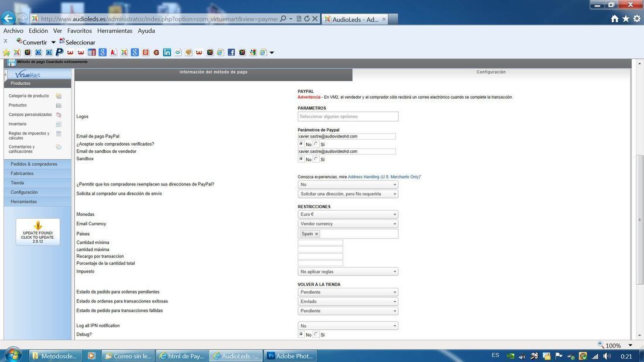Open the Log all IPN notification dropdown
This screenshot has width=644, height=362.
pyautogui.click(x=348, y=326)
